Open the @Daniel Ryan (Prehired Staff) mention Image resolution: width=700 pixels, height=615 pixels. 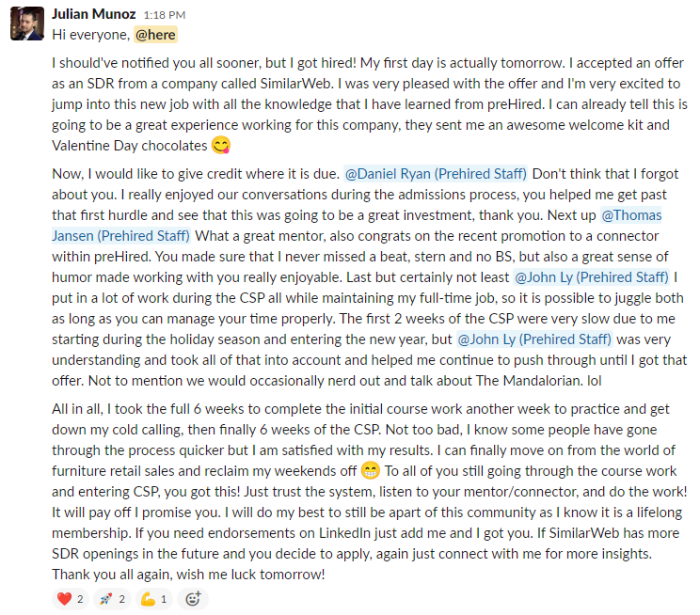[437, 174]
